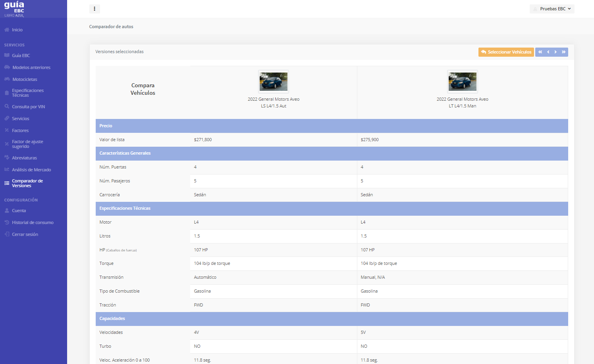
Task: Jump to last vehicles with double-right arrow
Action: (x=563, y=52)
